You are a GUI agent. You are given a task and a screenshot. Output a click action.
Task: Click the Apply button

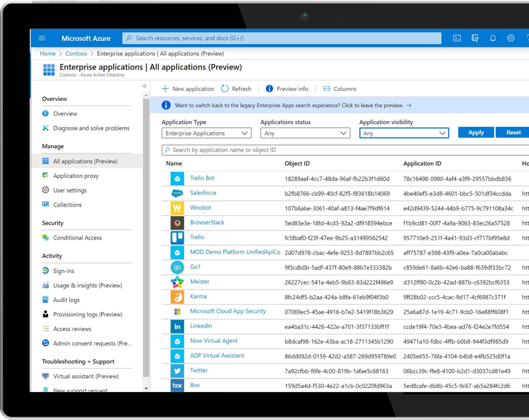[476, 132]
